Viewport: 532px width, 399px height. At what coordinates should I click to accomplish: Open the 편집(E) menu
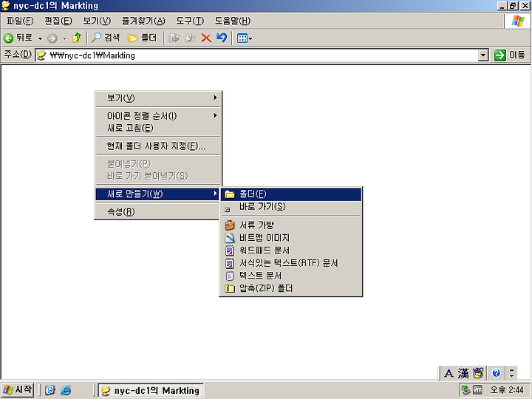tap(58, 21)
